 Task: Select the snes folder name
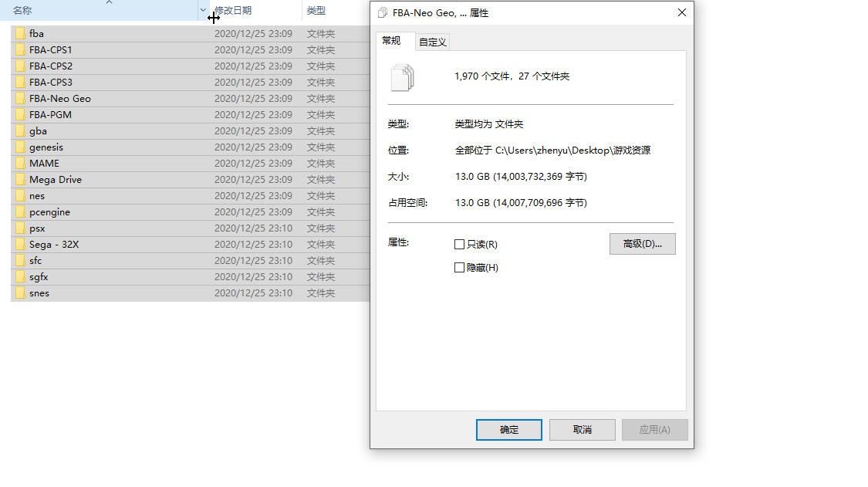pyautogui.click(x=39, y=293)
